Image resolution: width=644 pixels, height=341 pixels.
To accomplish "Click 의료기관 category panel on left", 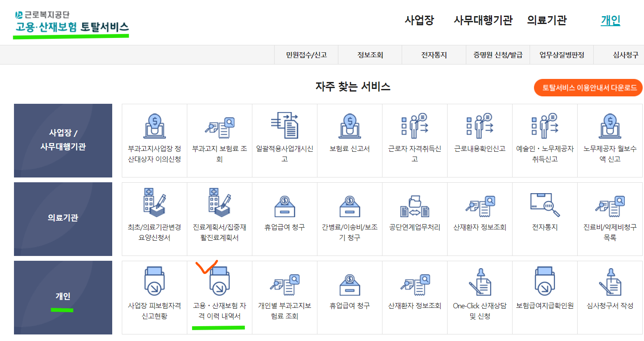I will tap(63, 219).
